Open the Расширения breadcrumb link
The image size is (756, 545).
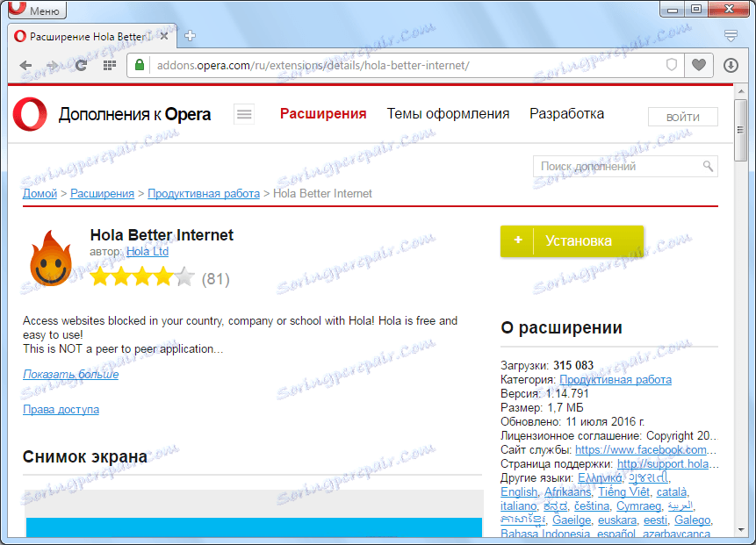(x=102, y=194)
